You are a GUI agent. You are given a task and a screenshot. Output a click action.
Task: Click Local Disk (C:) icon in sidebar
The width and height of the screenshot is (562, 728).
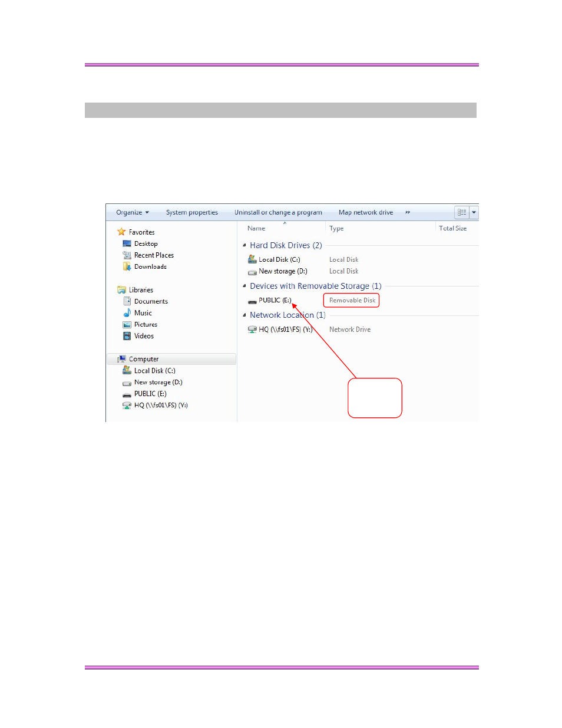127,371
